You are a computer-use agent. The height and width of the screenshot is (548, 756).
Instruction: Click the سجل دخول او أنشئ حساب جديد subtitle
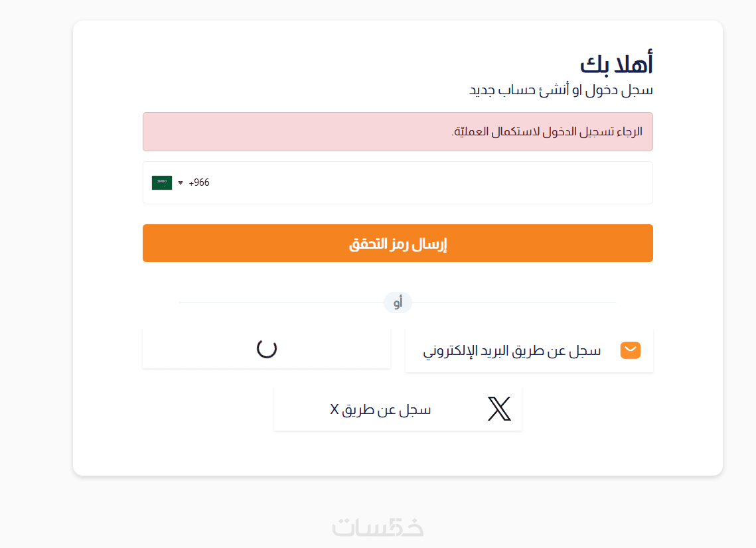click(561, 90)
